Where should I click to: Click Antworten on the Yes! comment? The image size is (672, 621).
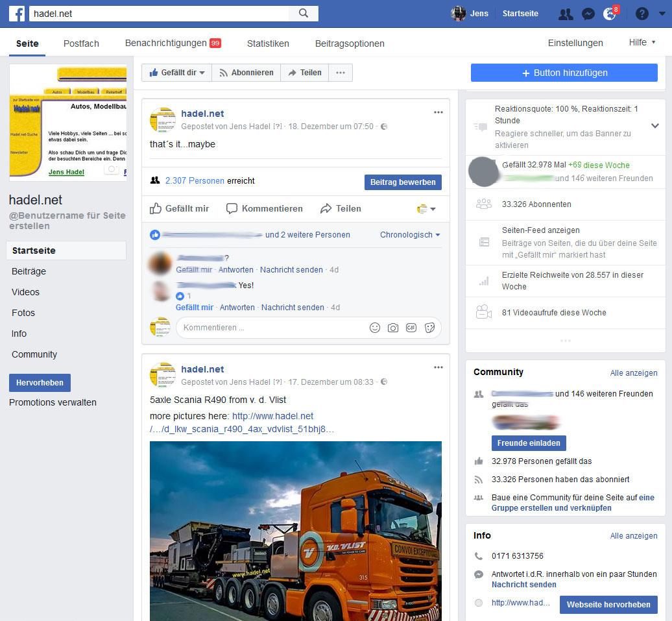pos(237,308)
